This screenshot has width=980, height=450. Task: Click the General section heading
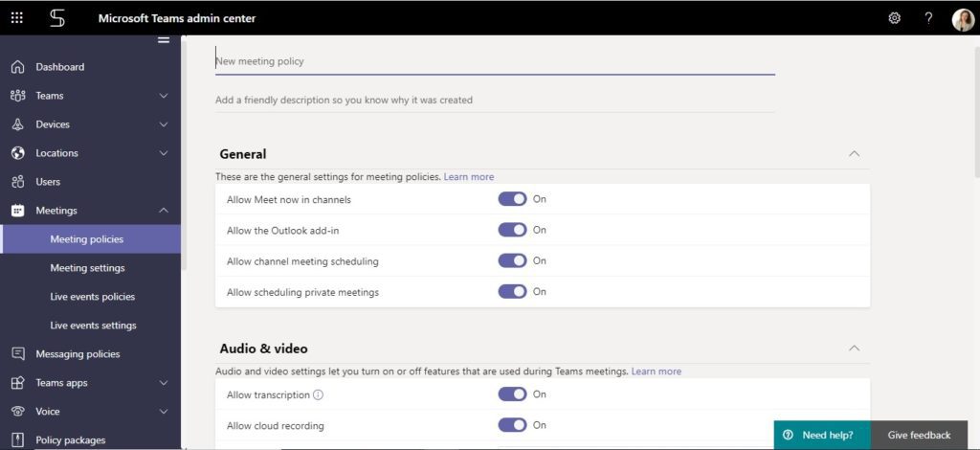click(x=243, y=154)
